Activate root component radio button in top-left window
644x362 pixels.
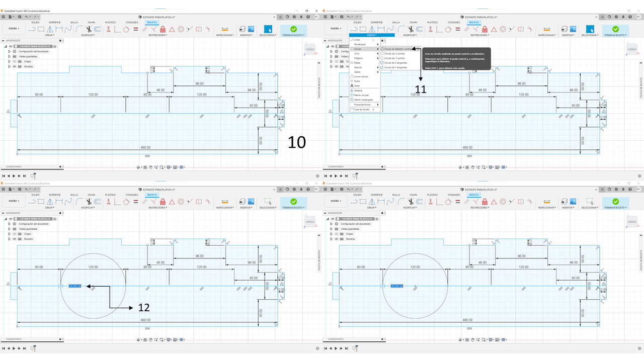tap(54, 46)
